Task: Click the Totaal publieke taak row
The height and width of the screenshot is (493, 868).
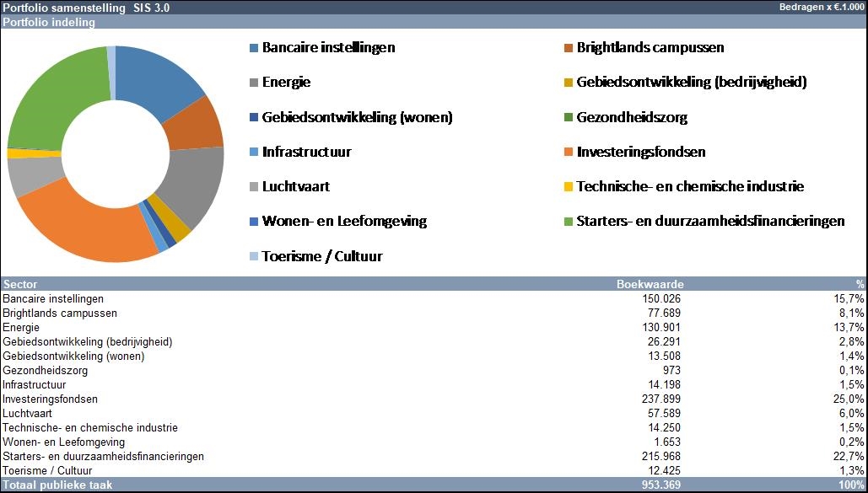Action: click(57, 485)
